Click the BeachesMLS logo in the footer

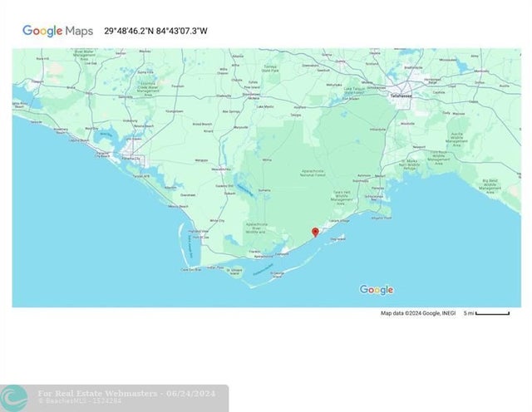tap(14, 398)
